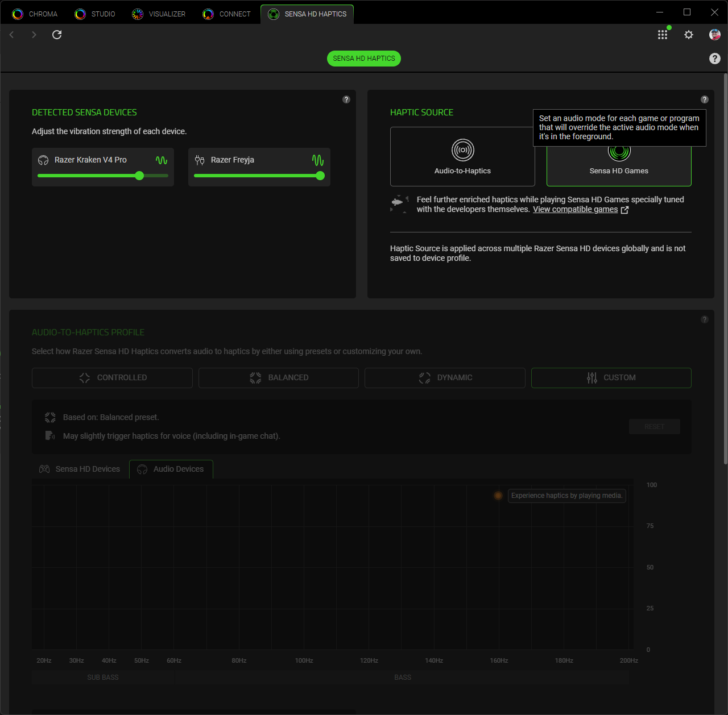Switch to the Studio tab
728x715 pixels.
click(x=95, y=14)
